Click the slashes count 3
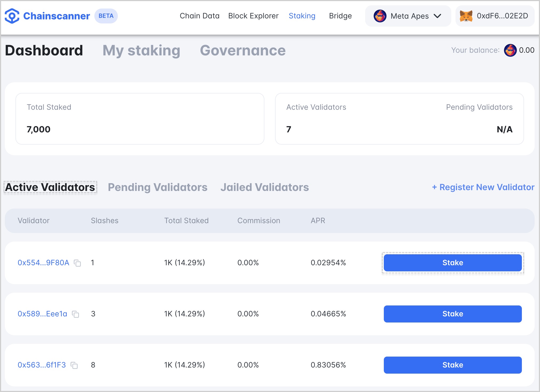This screenshot has height=392, width=540. point(93,314)
